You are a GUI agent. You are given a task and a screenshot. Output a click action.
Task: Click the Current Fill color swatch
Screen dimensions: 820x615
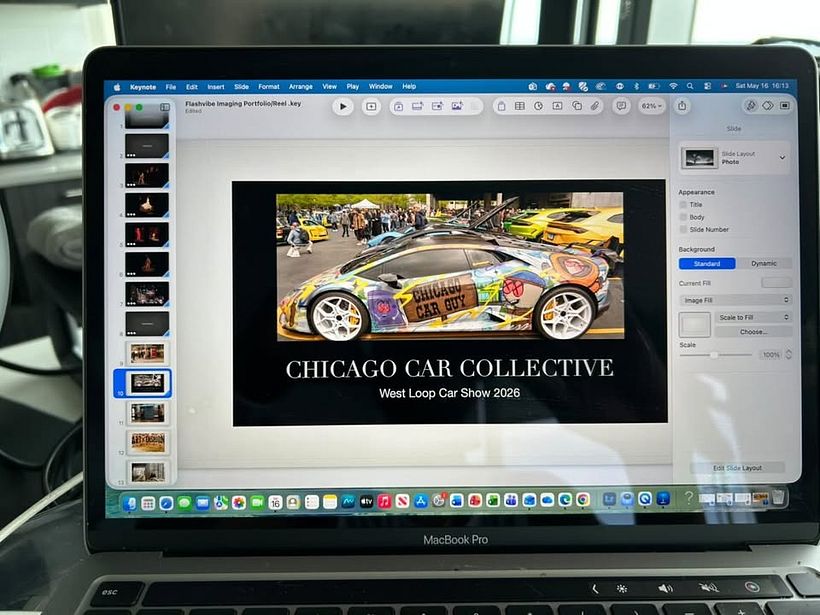click(776, 283)
